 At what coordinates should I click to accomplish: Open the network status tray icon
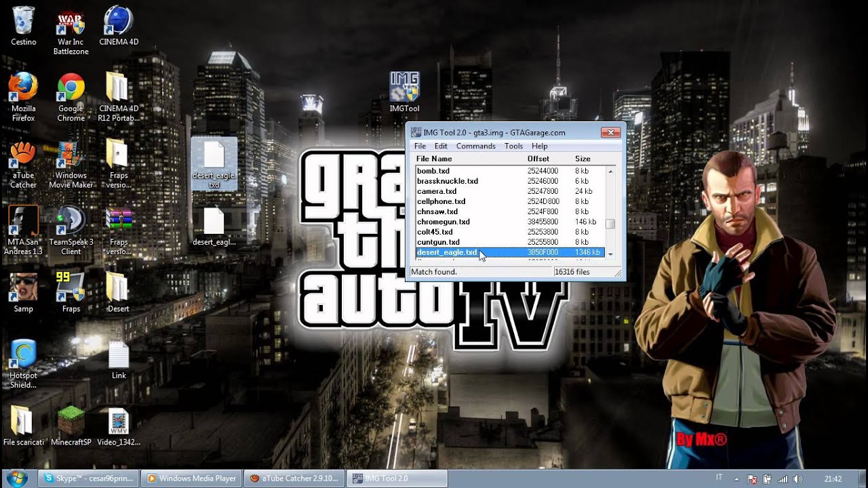point(783,479)
